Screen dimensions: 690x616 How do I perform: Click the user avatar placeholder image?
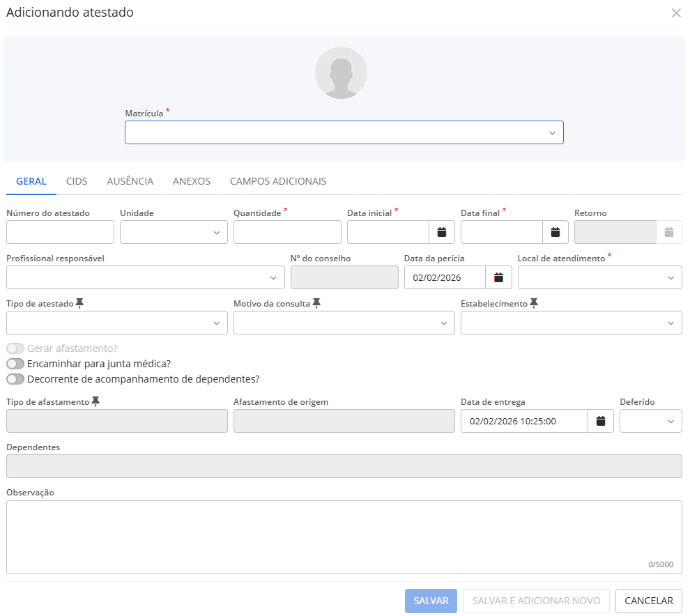341,73
